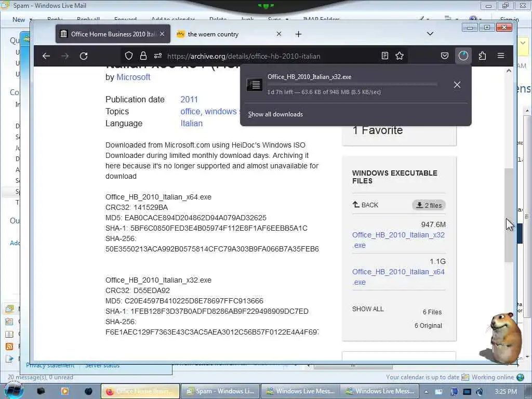Click the 6 Original files link
The image size is (532, 399).
pyautogui.click(x=428, y=326)
